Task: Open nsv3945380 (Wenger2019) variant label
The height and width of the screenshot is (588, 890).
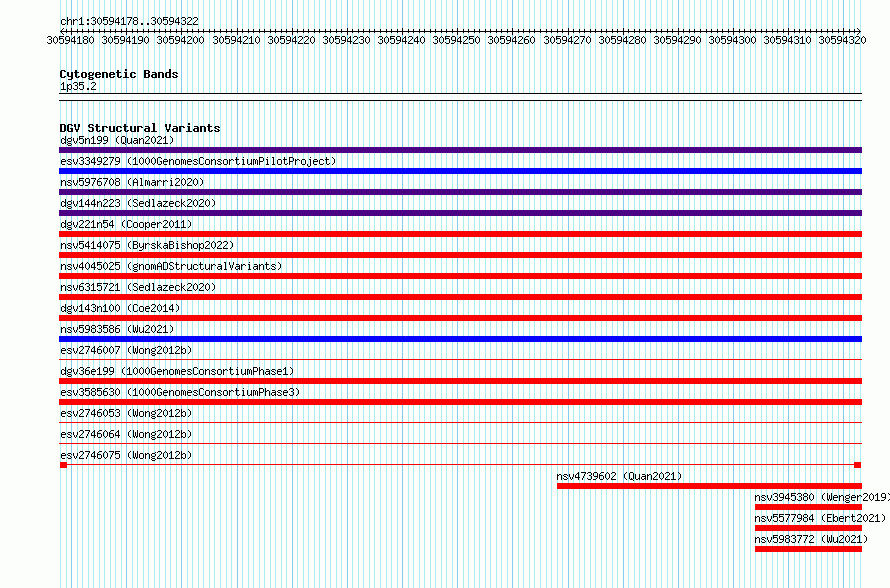Action: pos(822,497)
